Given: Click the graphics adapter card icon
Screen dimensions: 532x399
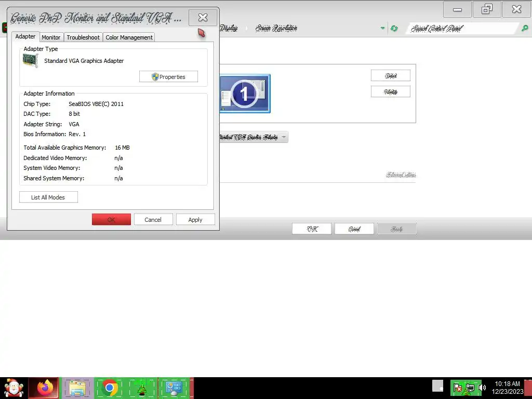Looking at the screenshot, I should click(x=30, y=61).
